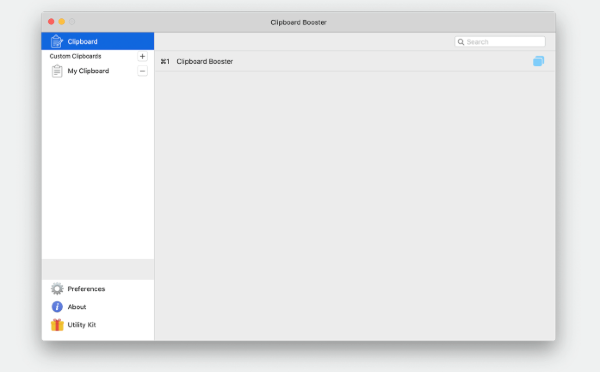Click the Clipboard icon in the sidebar
Screen dimensions: 600x372
pos(57,41)
